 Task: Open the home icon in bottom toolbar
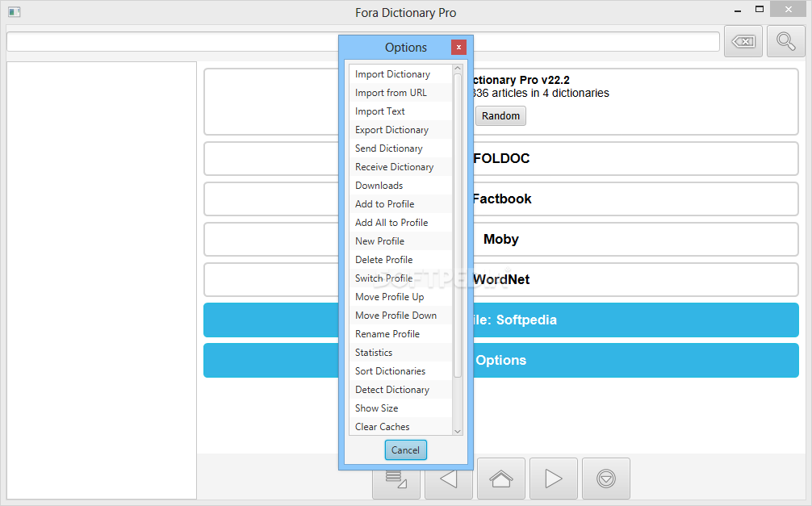point(500,479)
